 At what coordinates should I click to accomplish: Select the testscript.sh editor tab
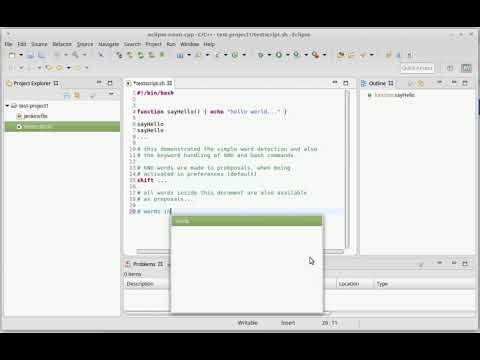pos(149,83)
